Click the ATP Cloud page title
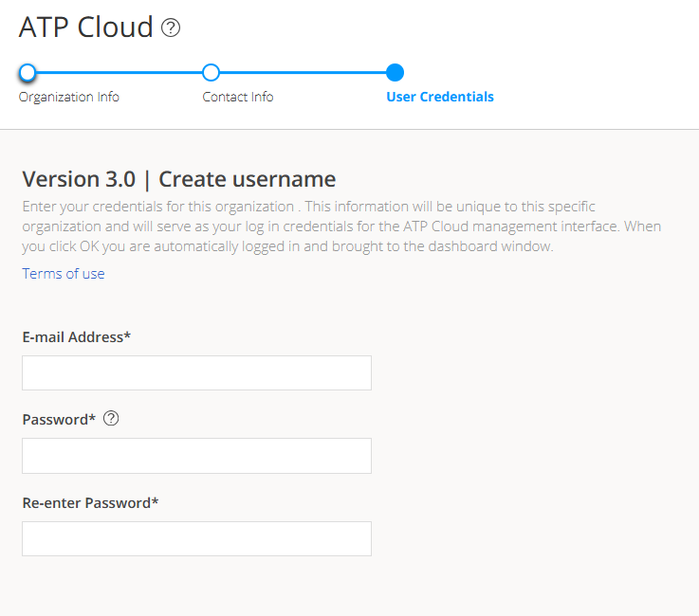699x616 pixels. (x=86, y=27)
